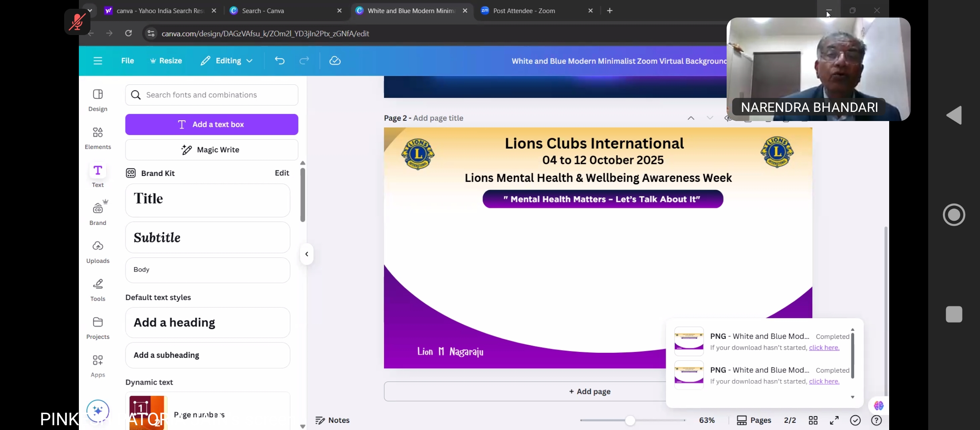
Task: Open Projects folder icon
Action: coord(98,322)
